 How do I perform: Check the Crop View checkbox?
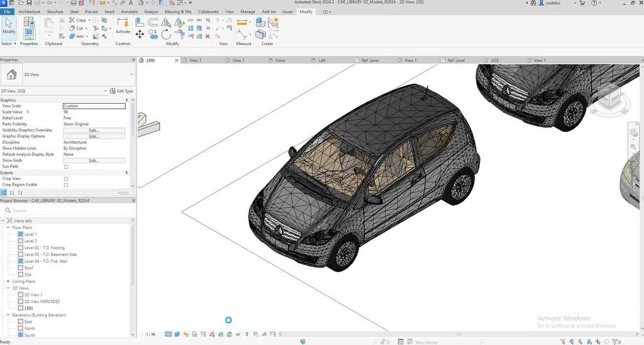tap(66, 179)
